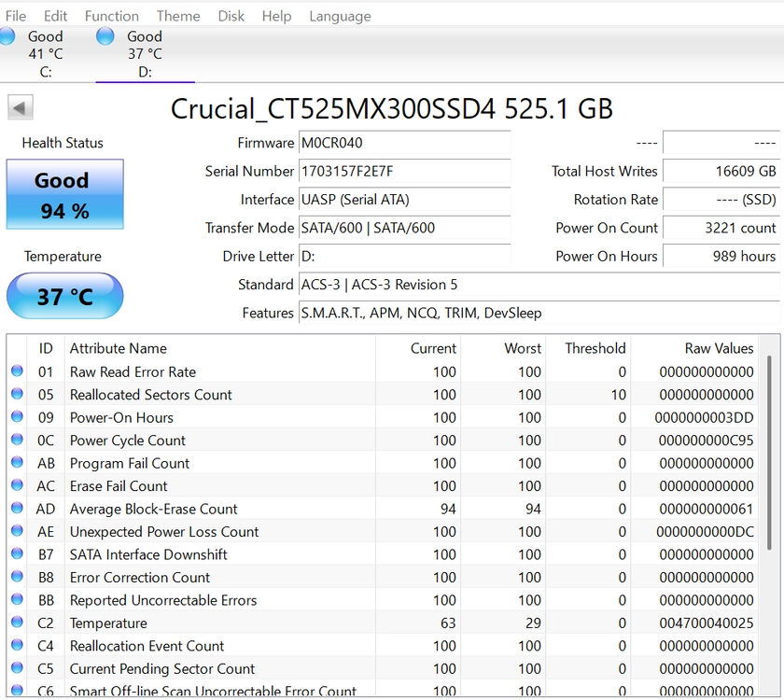Select the Reallocated Sectors Count row
784x700 pixels.
[383, 395]
